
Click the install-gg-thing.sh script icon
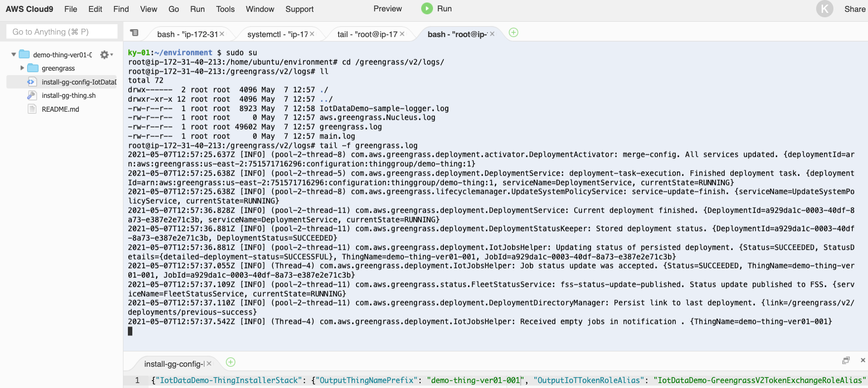[x=32, y=95]
